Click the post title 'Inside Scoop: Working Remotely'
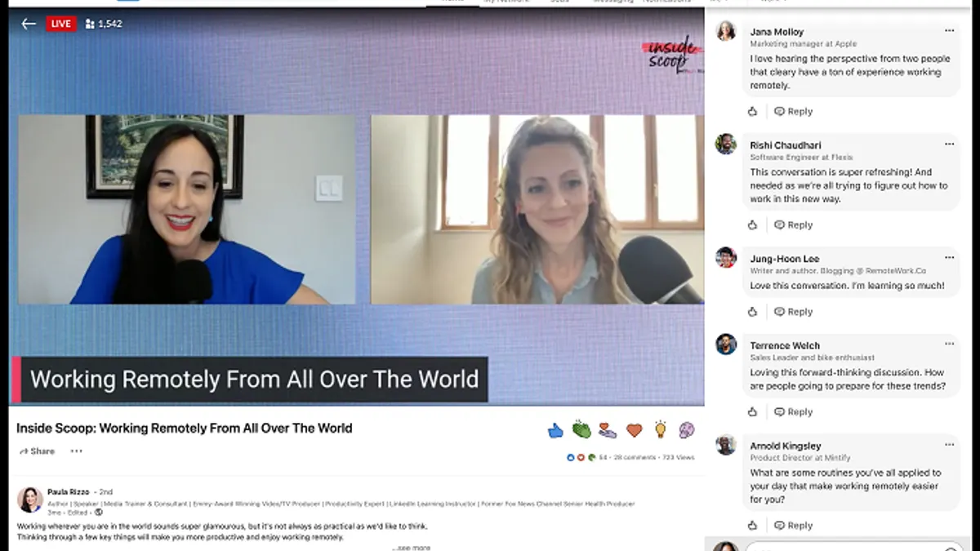 click(x=185, y=428)
